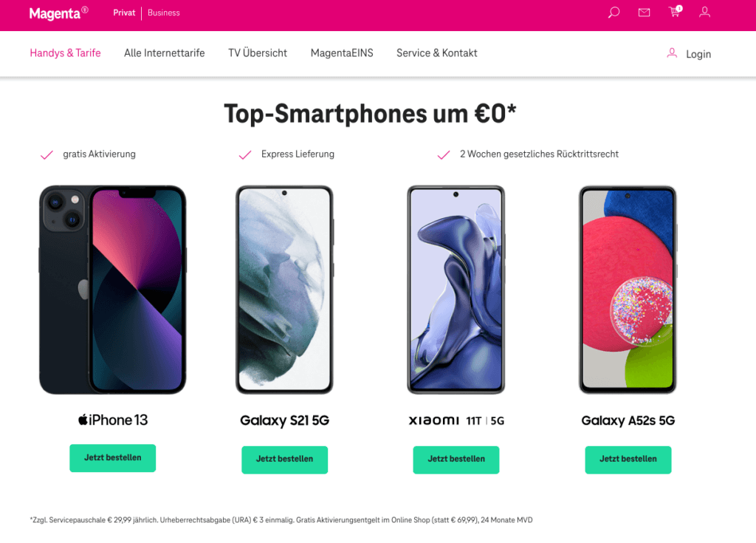
Task: Click the Galaxy S21 5G phone image
Action: (284, 290)
